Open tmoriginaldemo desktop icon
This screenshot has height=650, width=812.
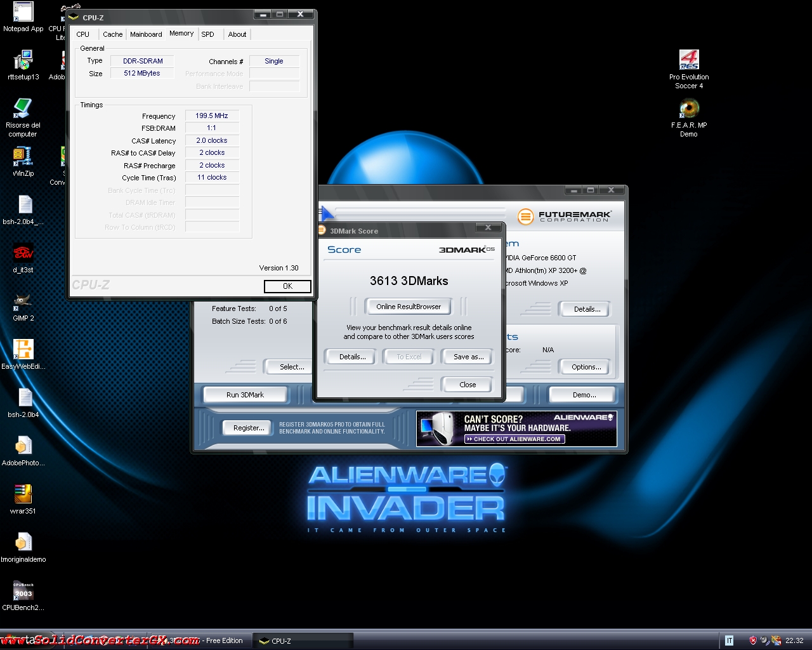23,548
